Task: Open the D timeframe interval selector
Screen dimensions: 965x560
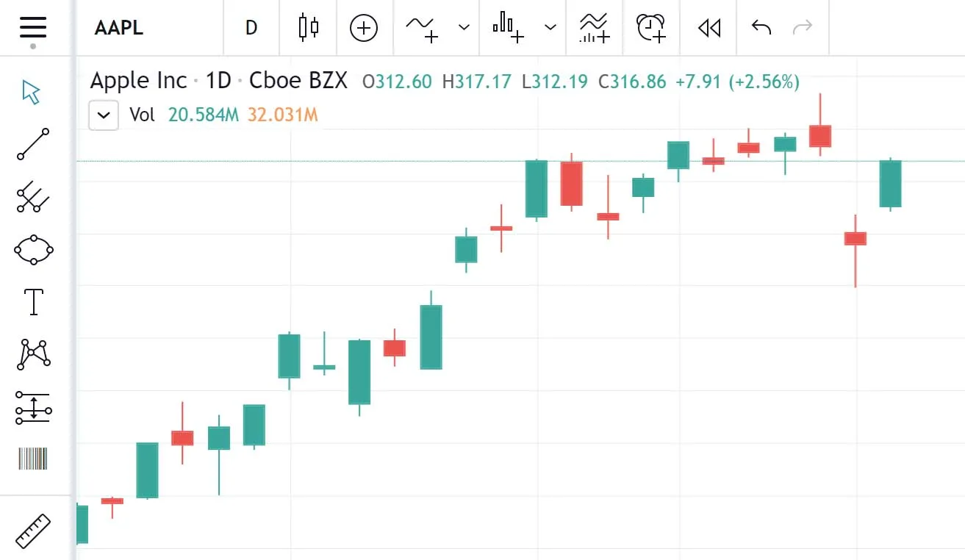Action: (251, 28)
